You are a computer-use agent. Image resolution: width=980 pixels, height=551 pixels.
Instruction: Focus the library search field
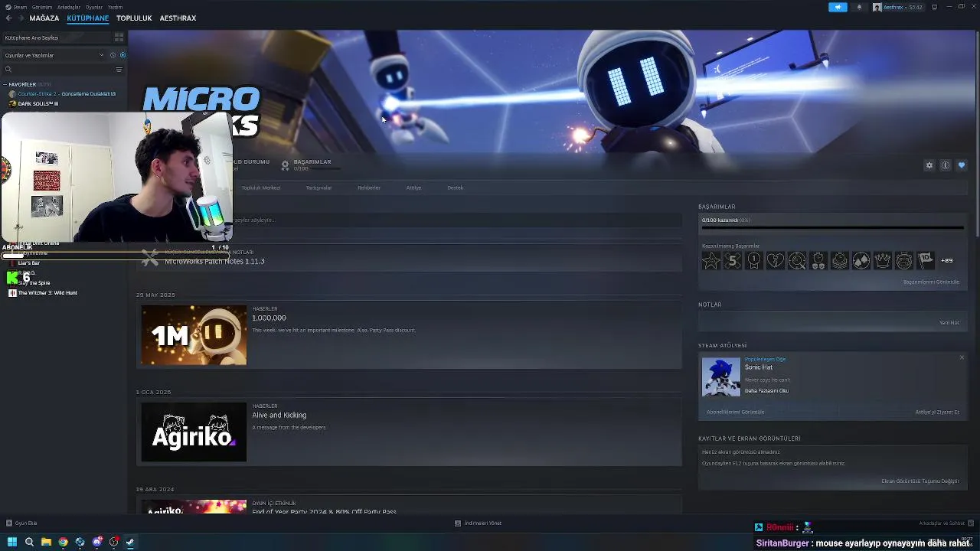(57, 70)
